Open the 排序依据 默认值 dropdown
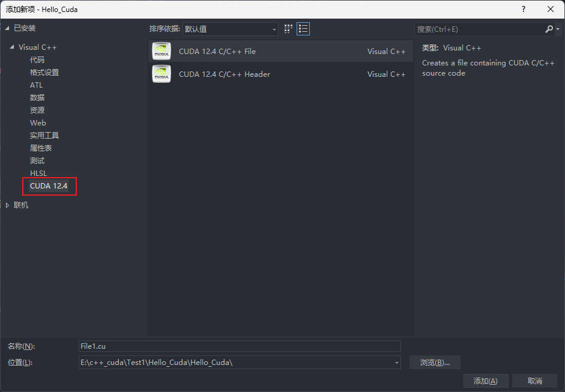Viewport: 565px width, 392px height. click(x=231, y=29)
